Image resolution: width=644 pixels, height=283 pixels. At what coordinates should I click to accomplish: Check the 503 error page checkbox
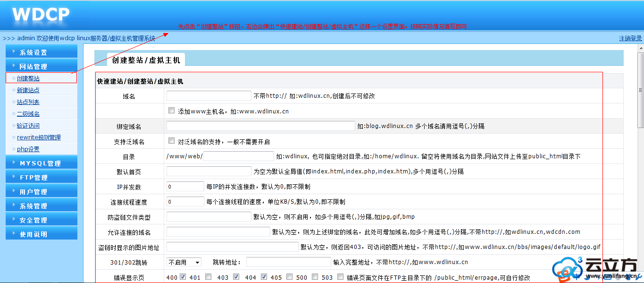341,277
